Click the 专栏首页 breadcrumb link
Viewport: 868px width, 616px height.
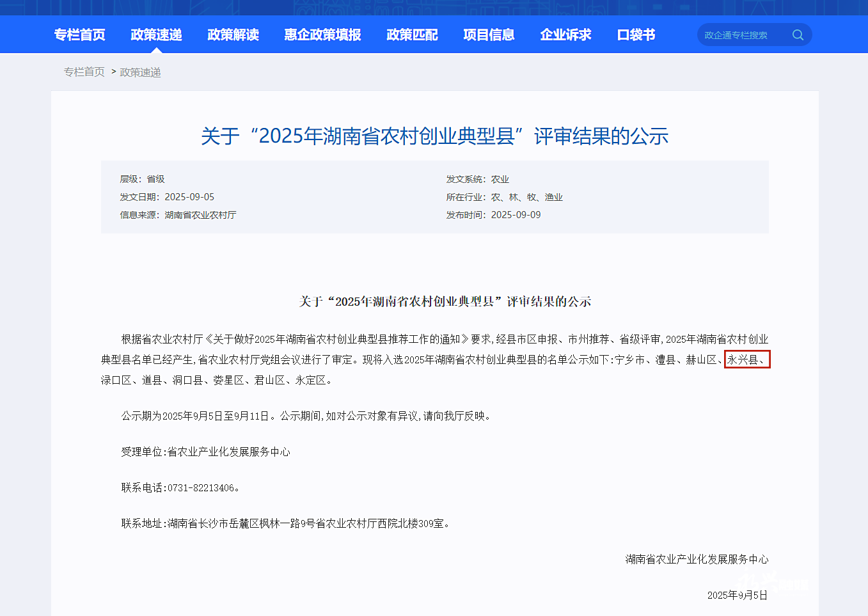pyautogui.click(x=84, y=72)
